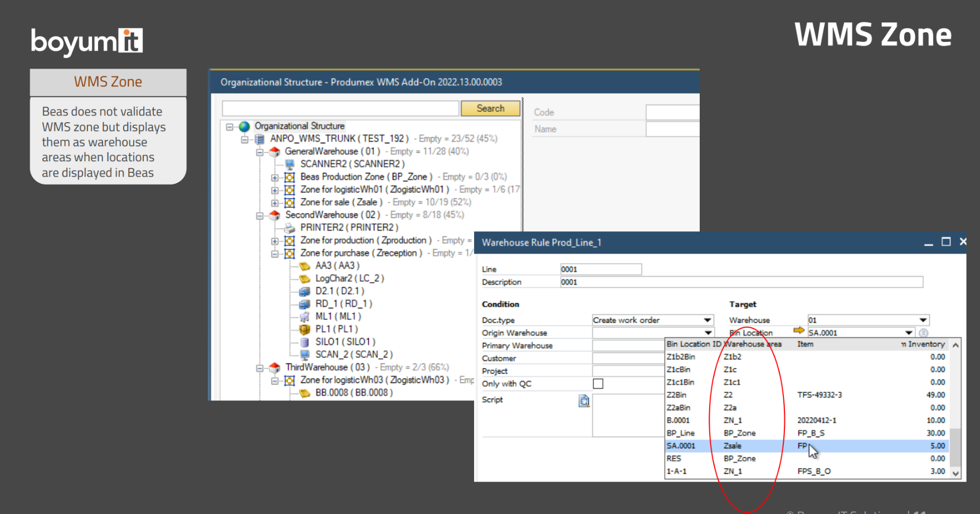Click the ANPO_WMS_TRUNK company icon
Screen dimensions: 980x514
(259, 139)
